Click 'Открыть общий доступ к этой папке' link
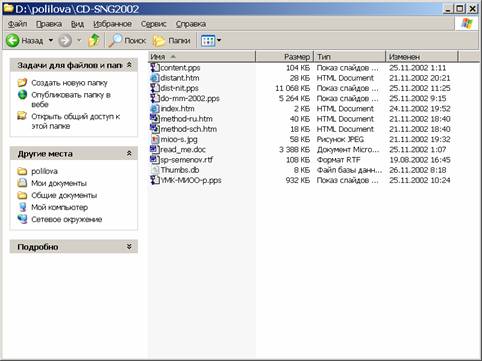The image size is (482, 361). pos(76,121)
